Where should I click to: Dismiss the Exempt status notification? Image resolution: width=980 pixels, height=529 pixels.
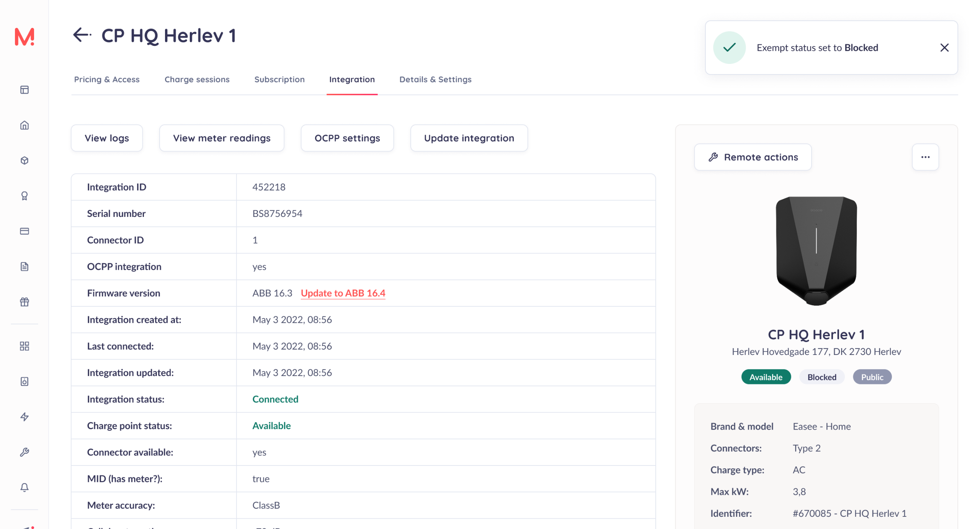tap(944, 48)
